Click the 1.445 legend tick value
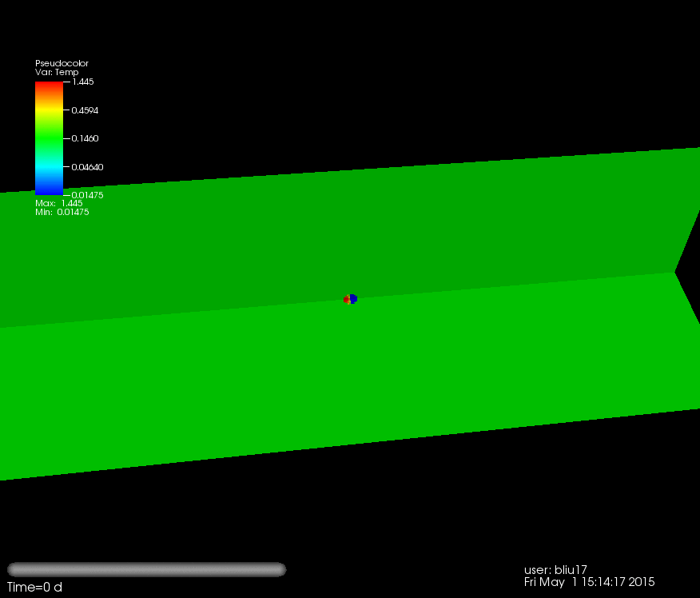This screenshot has width=700, height=598. tap(83, 82)
